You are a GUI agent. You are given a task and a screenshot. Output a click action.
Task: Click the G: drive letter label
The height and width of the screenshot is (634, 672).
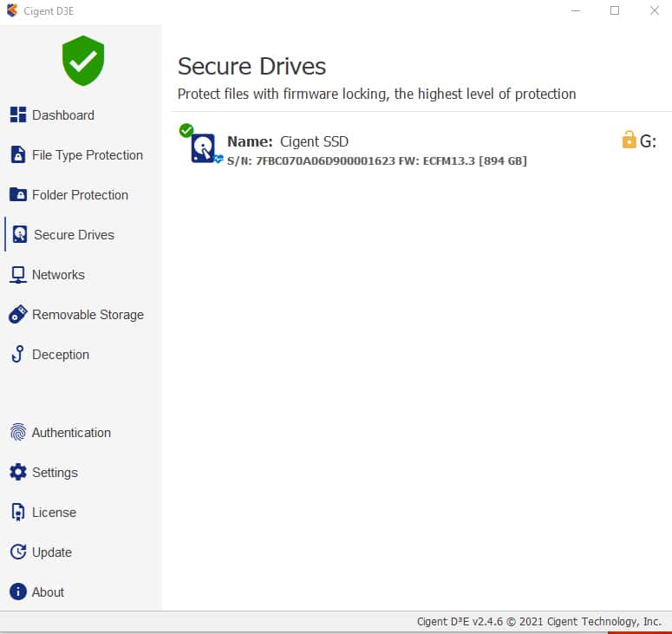click(648, 141)
